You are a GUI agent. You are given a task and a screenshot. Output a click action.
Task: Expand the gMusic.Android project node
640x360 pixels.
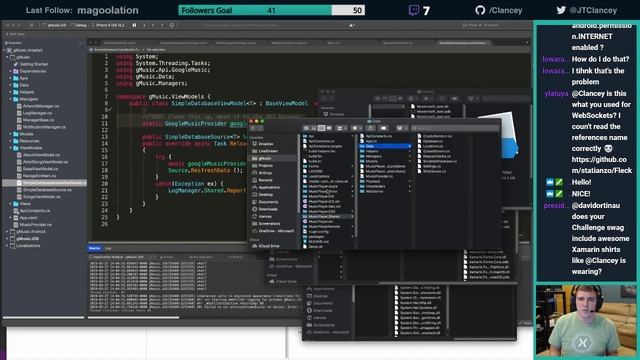[x=7, y=231]
